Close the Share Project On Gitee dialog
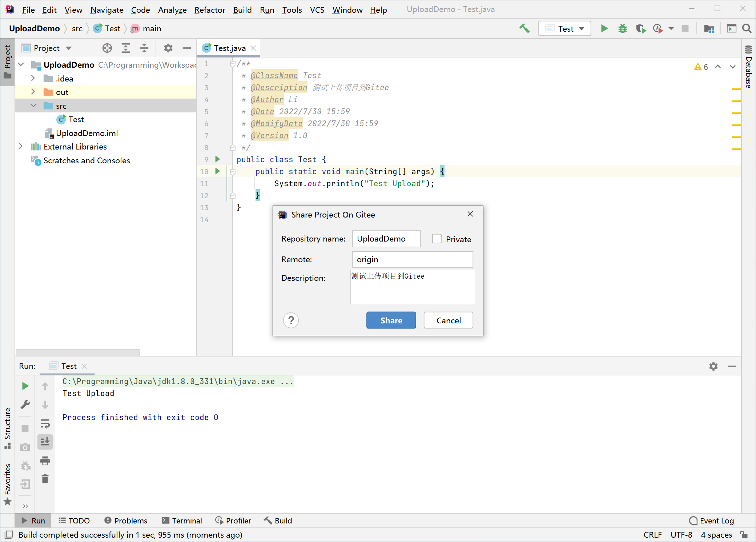The width and height of the screenshot is (756, 542). click(470, 214)
